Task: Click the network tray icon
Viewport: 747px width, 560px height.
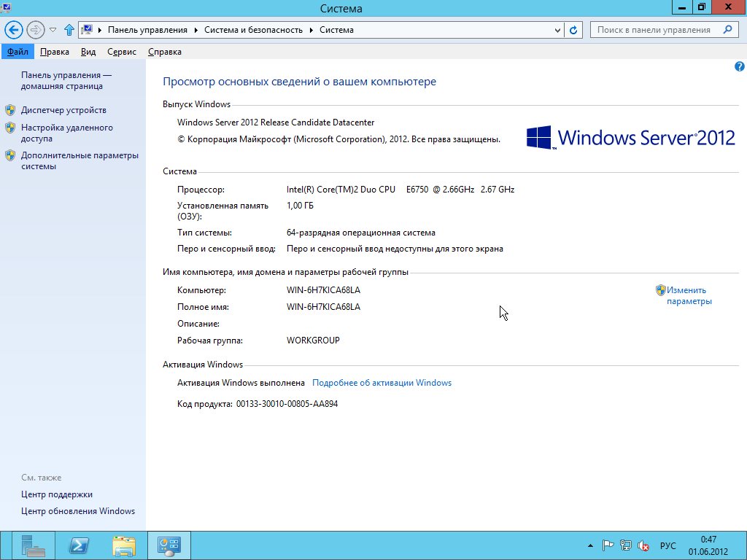Action: pos(625,545)
